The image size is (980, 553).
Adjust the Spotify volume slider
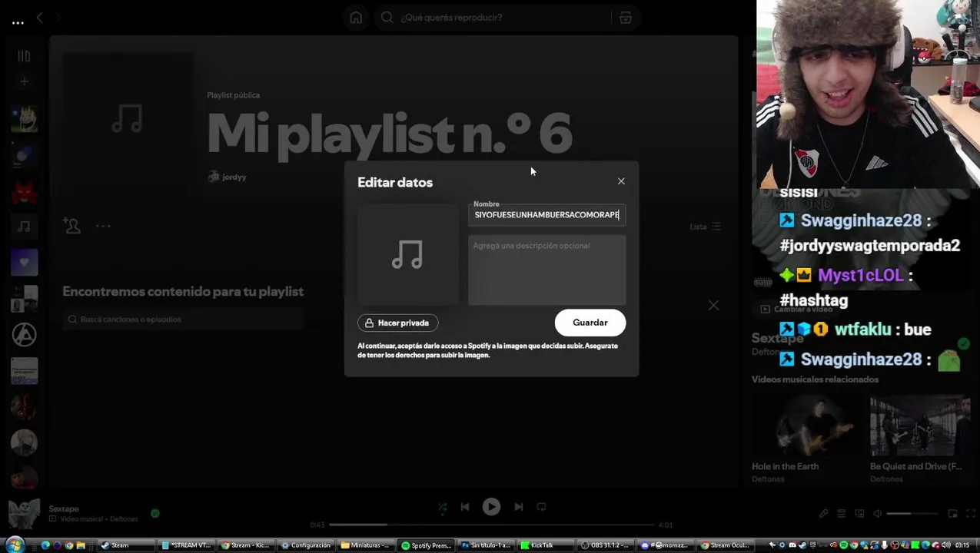coord(912,514)
